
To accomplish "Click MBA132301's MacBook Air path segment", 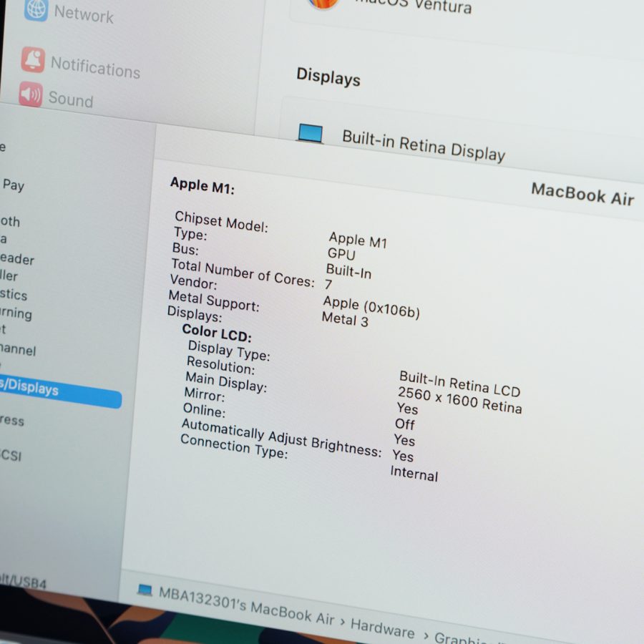I will (246, 605).
